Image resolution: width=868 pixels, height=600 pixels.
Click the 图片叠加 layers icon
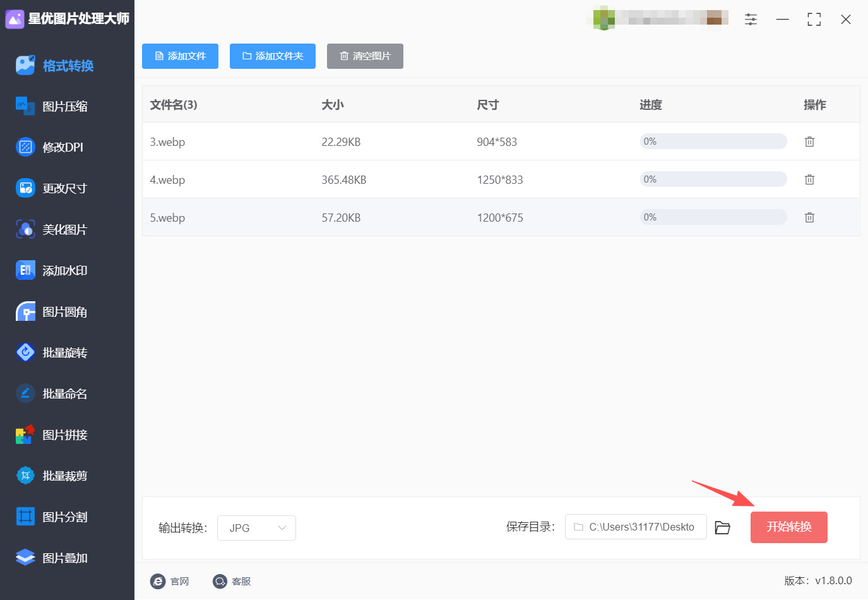point(25,558)
